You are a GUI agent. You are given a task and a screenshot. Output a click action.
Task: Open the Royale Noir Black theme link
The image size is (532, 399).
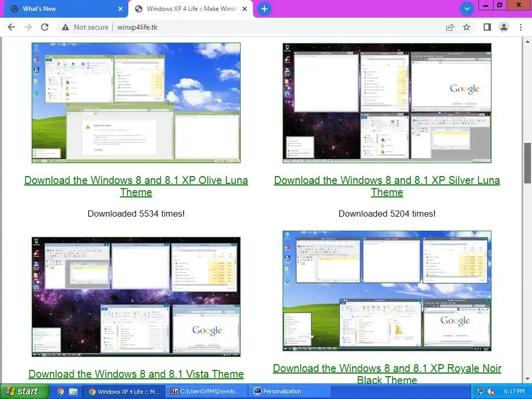click(387, 374)
